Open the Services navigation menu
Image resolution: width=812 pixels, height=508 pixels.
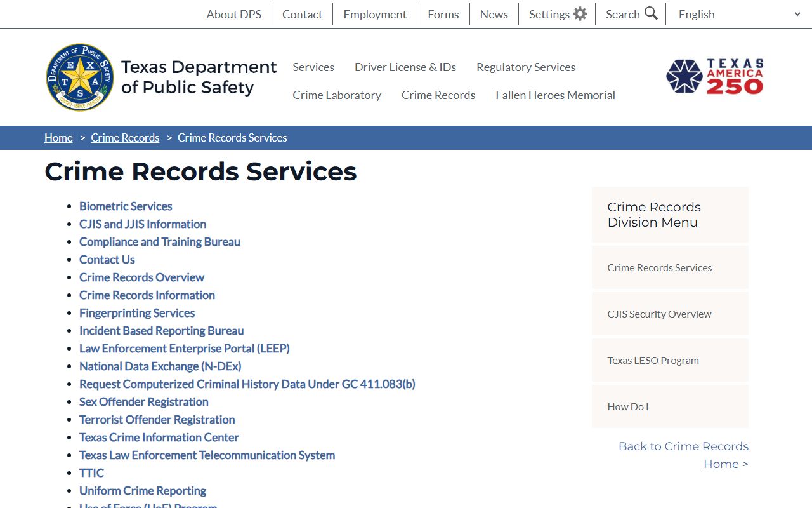point(313,67)
